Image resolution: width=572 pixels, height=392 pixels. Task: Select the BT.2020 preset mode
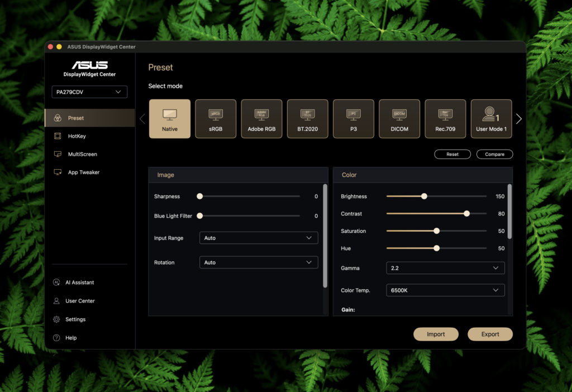tap(308, 119)
